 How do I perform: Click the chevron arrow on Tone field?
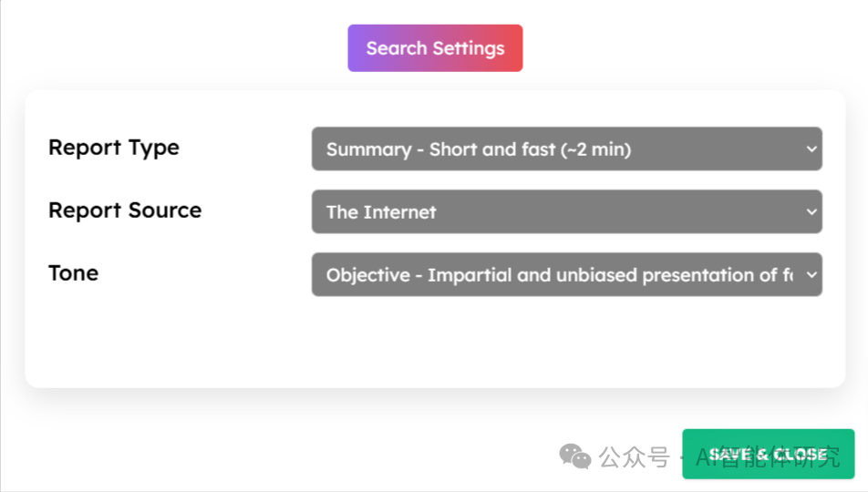(811, 274)
